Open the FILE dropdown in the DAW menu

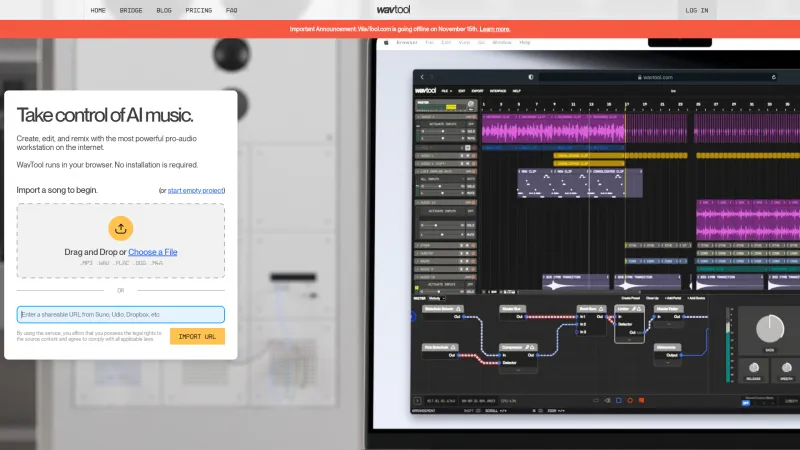pos(446,91)
